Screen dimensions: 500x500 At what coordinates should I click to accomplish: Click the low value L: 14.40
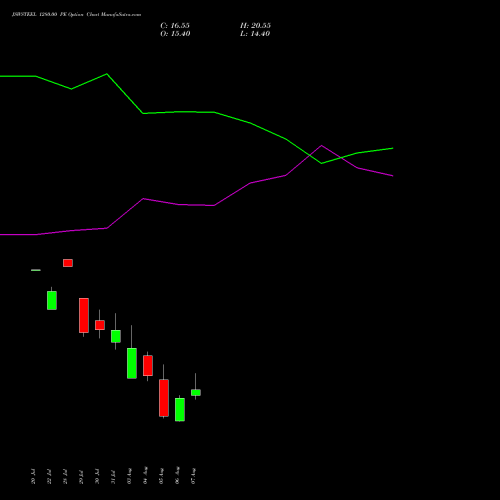[255, 34]
